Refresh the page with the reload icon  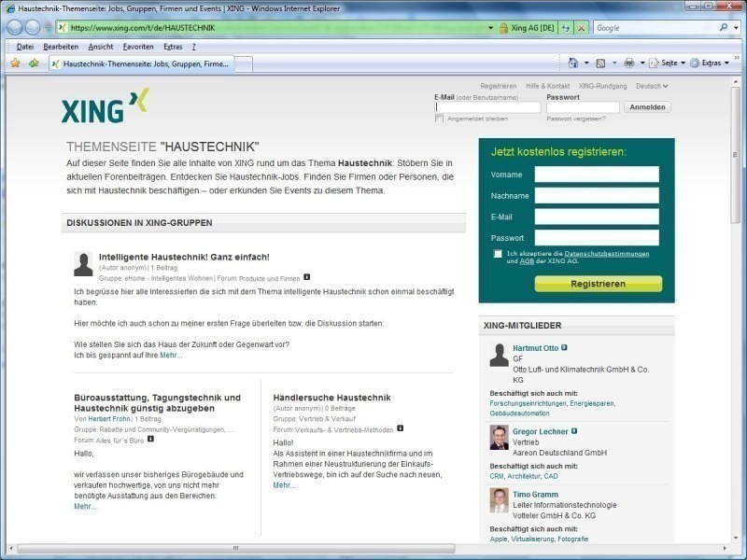pyautogui.click(x=566, y=28)
